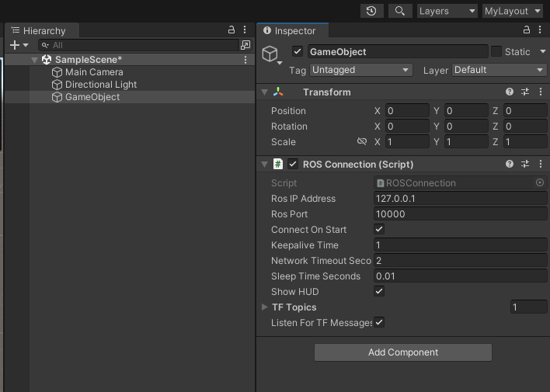Open the Layer dropdown showing Default
This screenshot has height=392, width=550.
(x=500, y=70)
